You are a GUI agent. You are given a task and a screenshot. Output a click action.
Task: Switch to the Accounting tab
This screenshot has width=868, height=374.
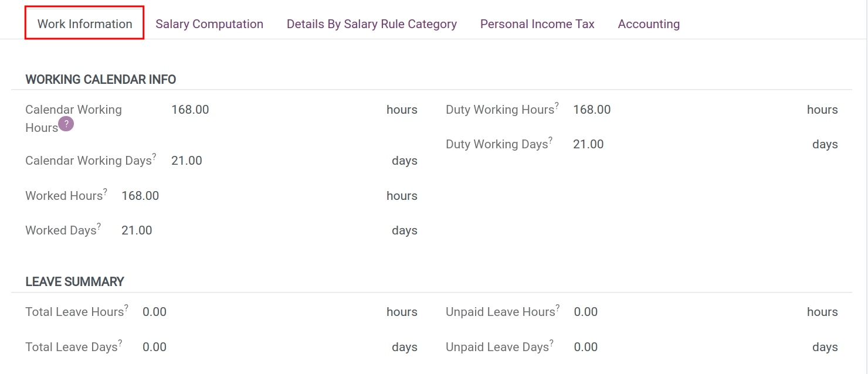coord(649,23)
